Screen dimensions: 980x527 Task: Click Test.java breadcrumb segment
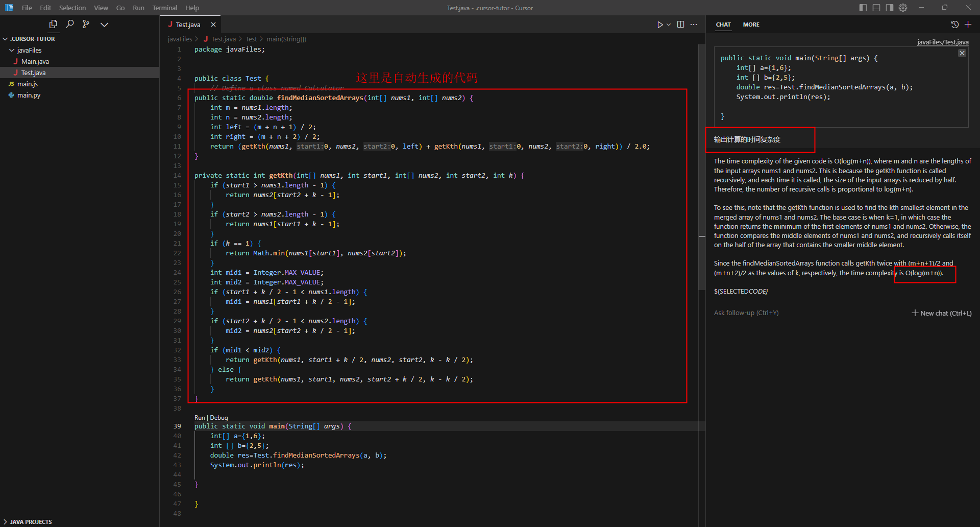click(x=224, y=39)
